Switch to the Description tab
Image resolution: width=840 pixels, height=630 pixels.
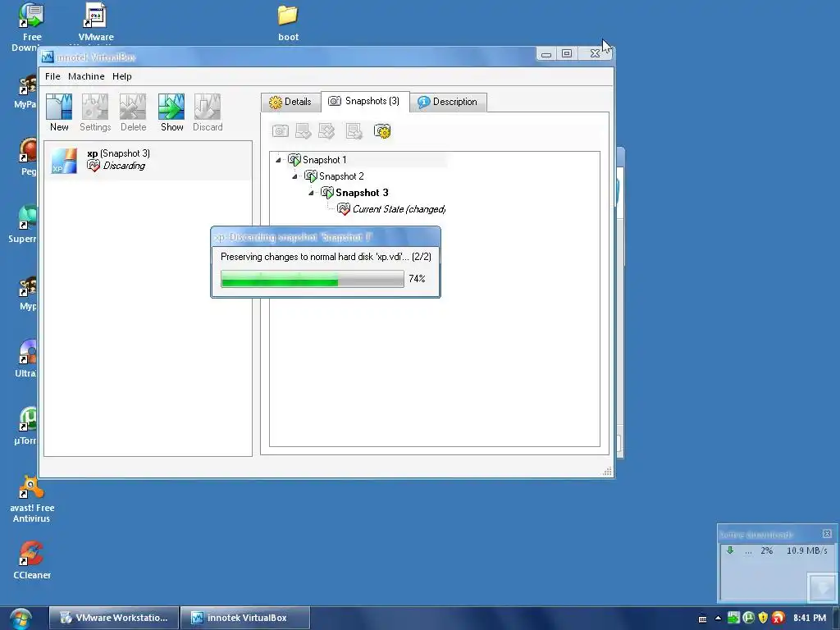click(x=448, y=102)
